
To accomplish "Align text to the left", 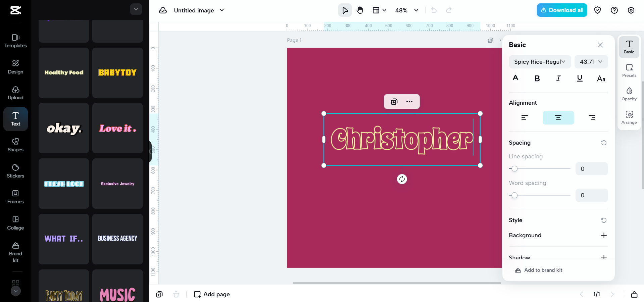I will click(525, 118).
